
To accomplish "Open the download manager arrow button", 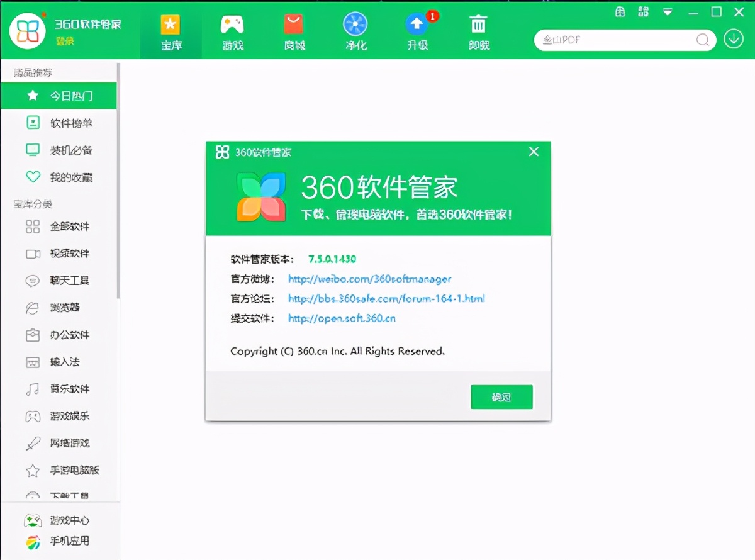I will (x=733, y=39).
